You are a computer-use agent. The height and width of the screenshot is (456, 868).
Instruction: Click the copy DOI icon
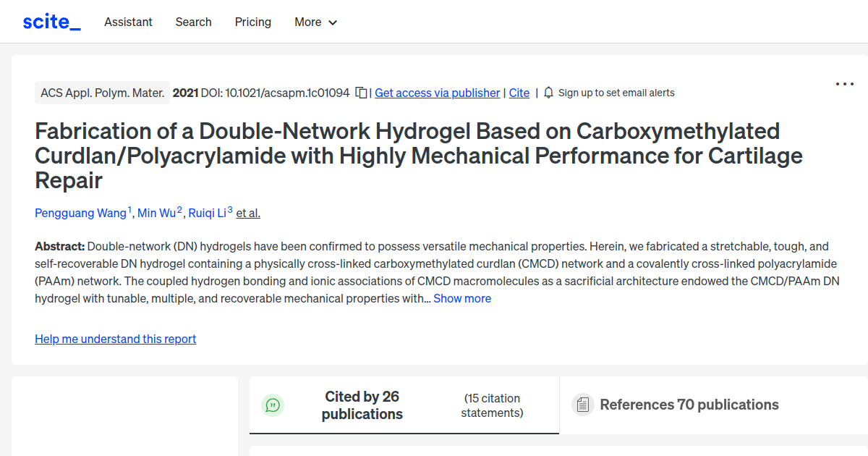pyautogui.click(x=359, y=93)
